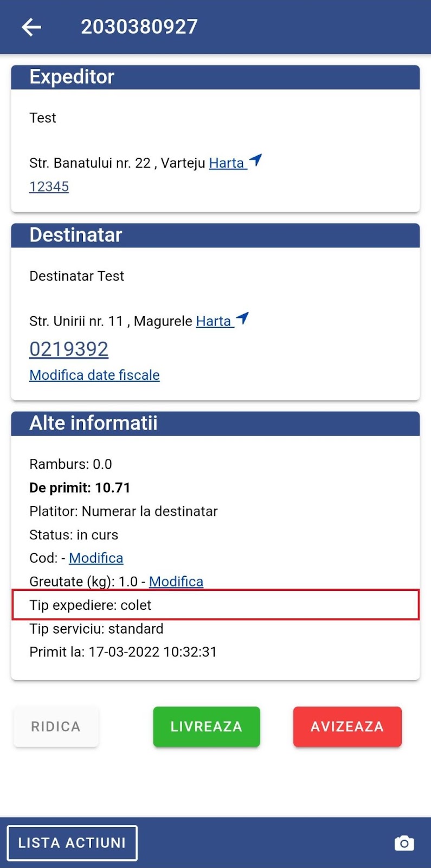431x868 pixels.
Task: Tap navigation arrow beside Expeditor Harta
Action: (x=256, y=161)
